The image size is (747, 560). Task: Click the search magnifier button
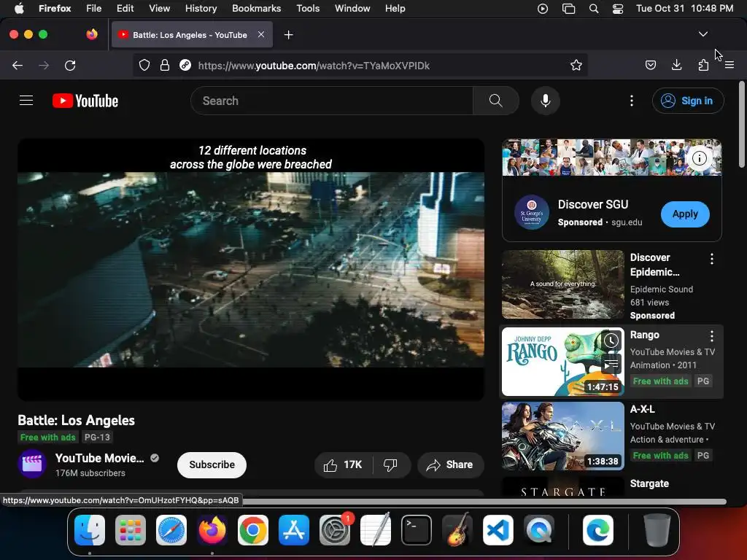pyautogui.click(x=496, y=101)
